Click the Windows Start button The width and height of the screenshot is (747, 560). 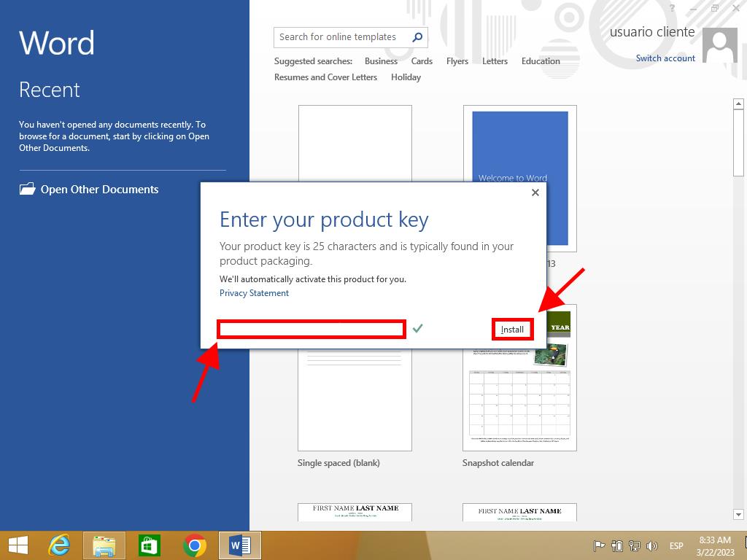click(18, 545)
